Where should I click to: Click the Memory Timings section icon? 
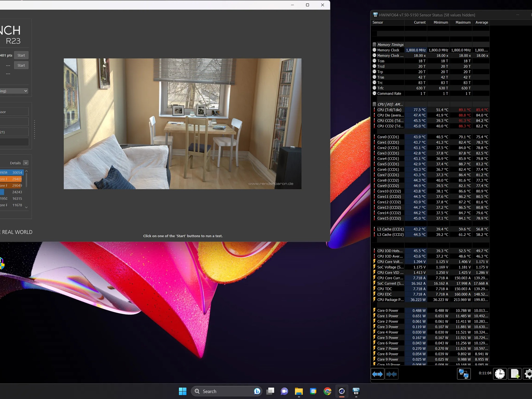point(374,44)
